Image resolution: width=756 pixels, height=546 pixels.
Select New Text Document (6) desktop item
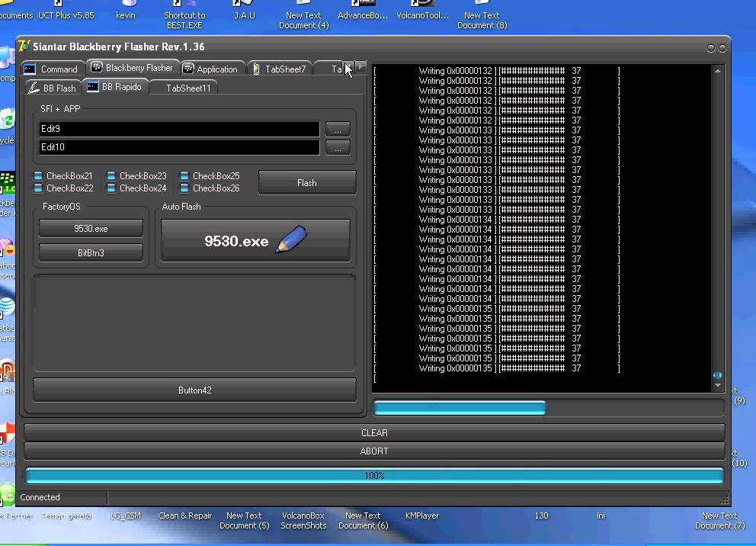pyautogui.click(x=363, y=520)
